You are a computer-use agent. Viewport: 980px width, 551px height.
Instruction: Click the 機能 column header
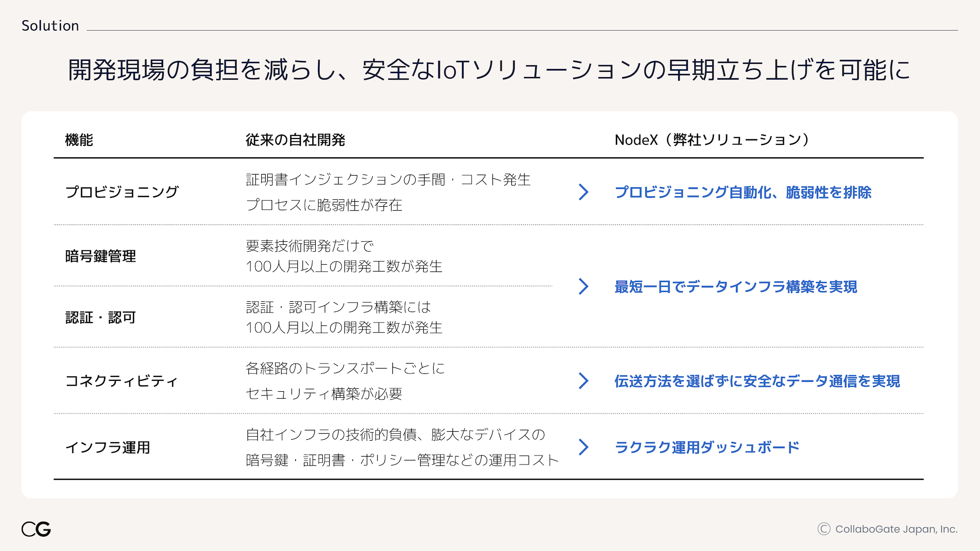click(x=79, y=140)
